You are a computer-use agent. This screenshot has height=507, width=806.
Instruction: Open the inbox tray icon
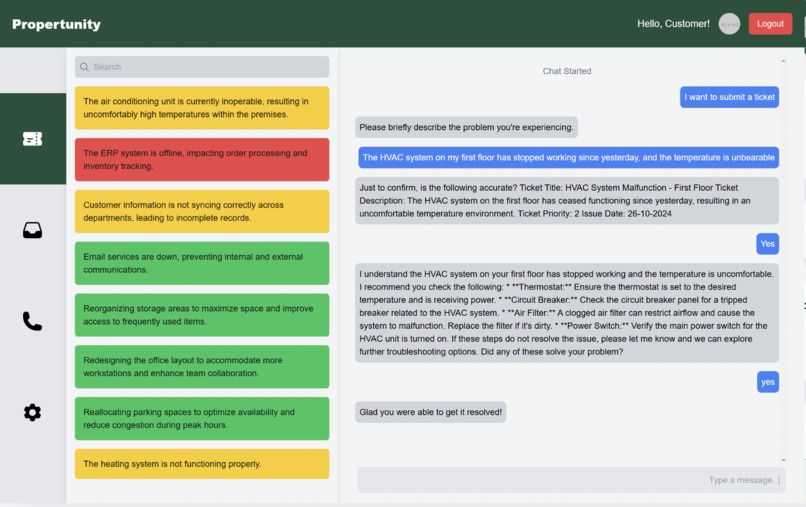click(x=32, y=230)
